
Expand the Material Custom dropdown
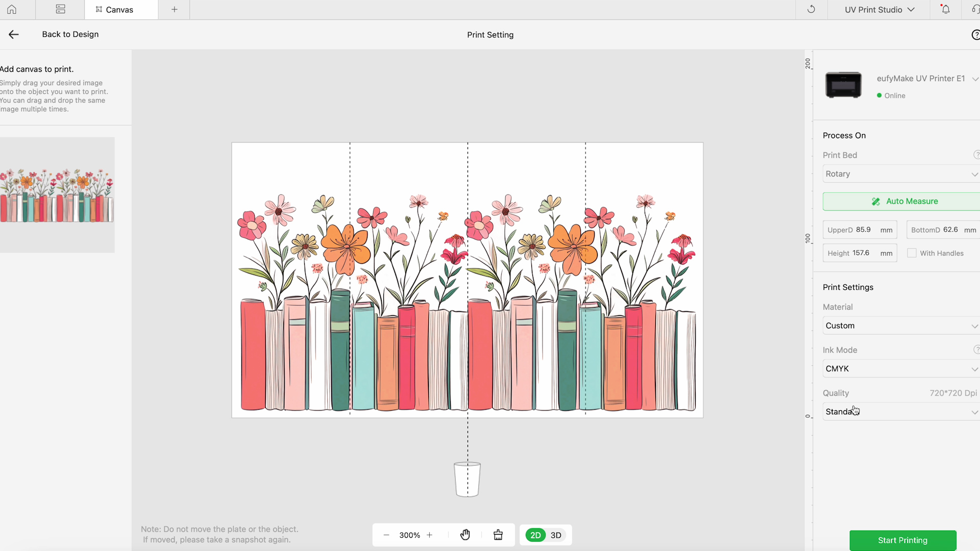click(901, 325)
